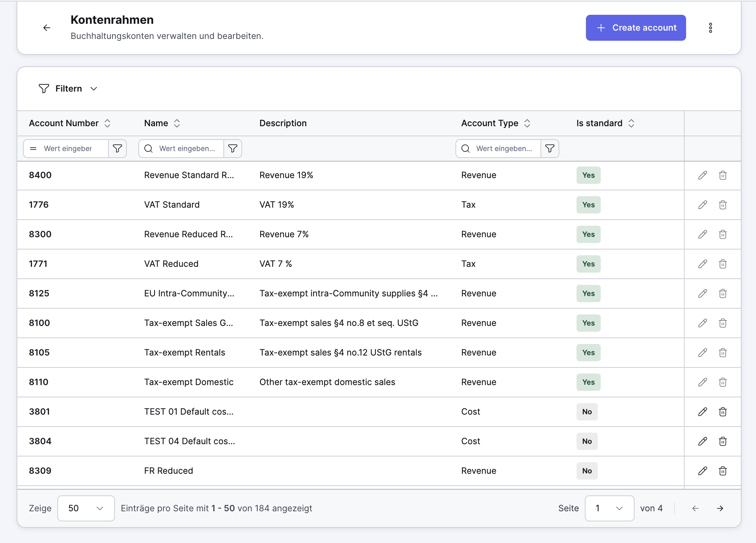Click filter funnel for Account Type column
Viewport: 756px width, 543px height.
tap(550, 149)
